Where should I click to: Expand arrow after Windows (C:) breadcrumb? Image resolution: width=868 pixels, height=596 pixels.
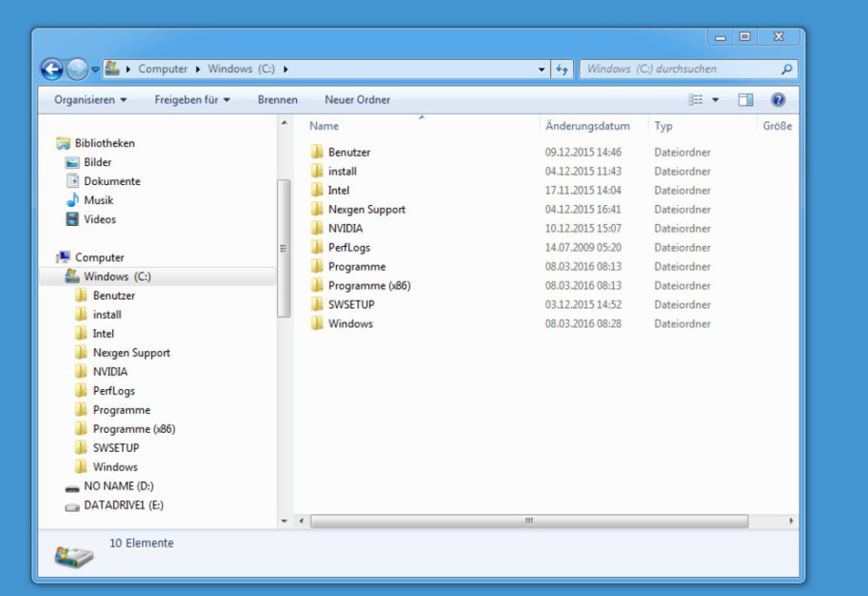point(286,69)
